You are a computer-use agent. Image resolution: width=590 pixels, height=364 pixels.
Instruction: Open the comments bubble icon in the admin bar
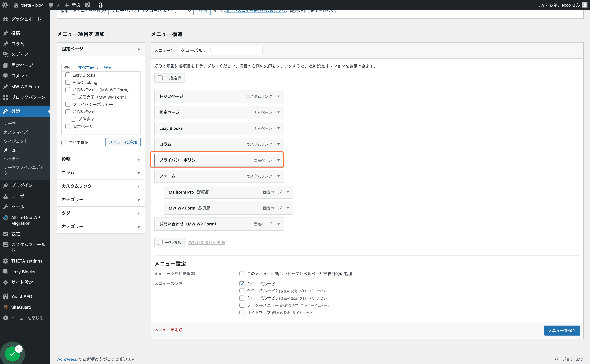click(x=51, y=5)
